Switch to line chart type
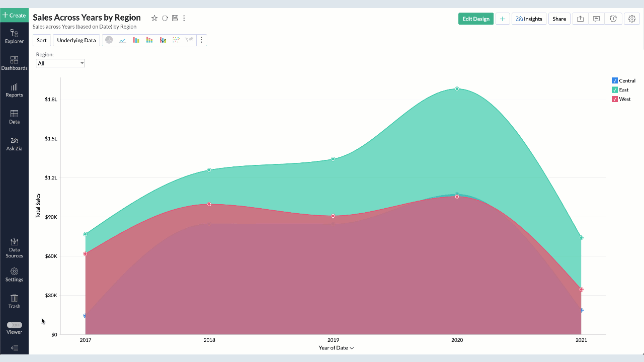 [x=122, y=40]
